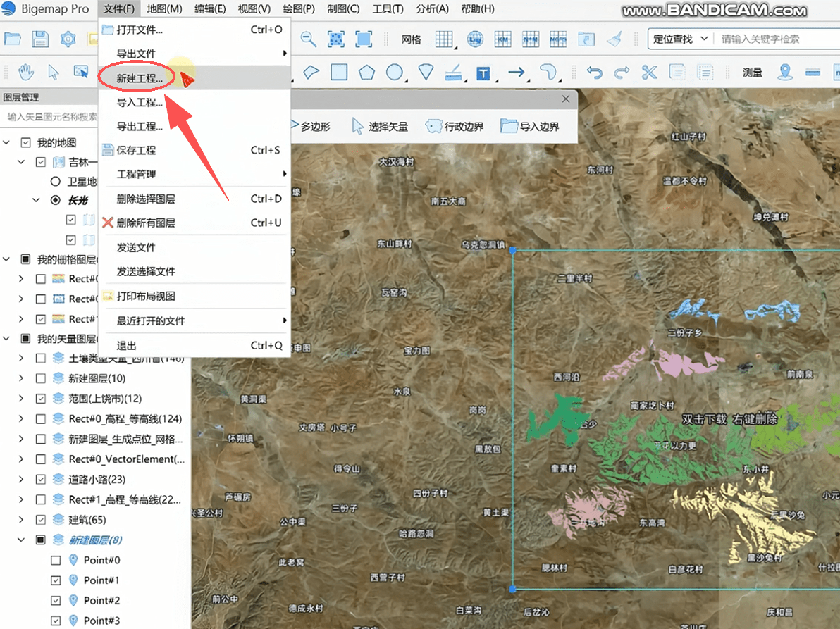Viewport: 840px width, 629px height.
Task: Uncheck the 范围(上饶市)(12) layer checkbox
Action: point(41,398)
